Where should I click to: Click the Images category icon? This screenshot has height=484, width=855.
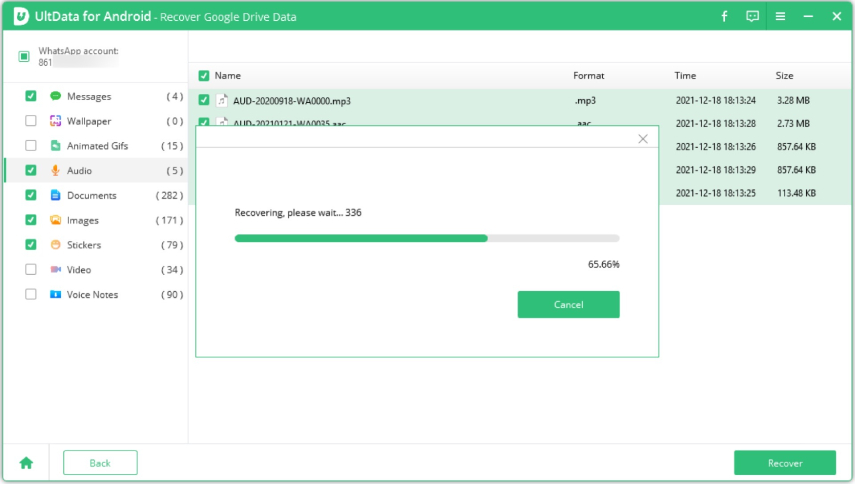(x=55, y=220)
